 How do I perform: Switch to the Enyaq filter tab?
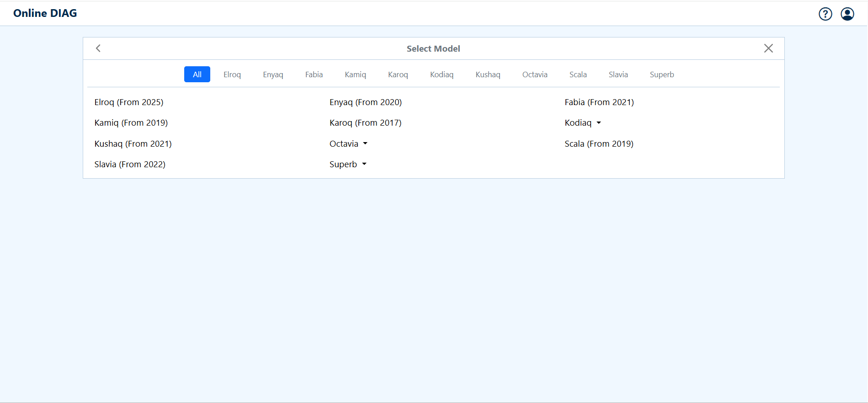click(x=273, y=74)
